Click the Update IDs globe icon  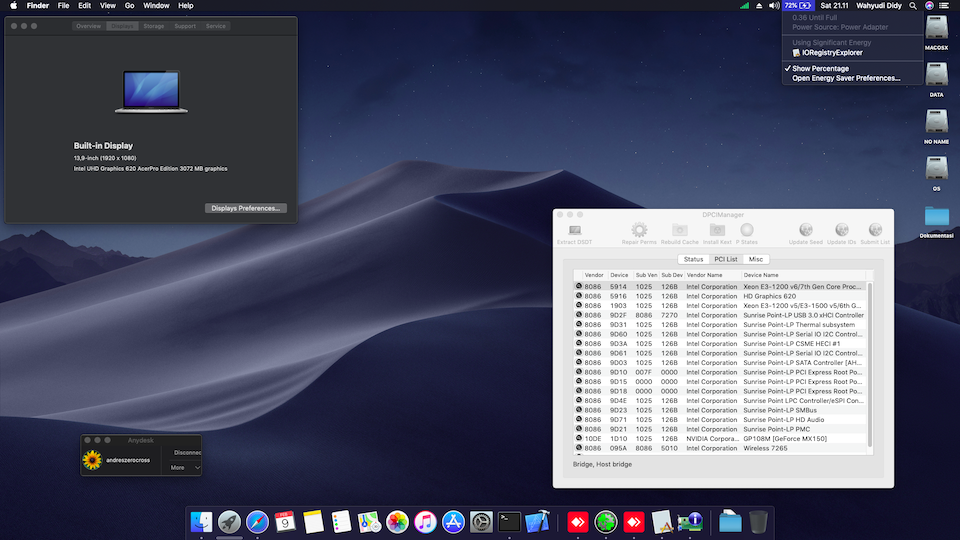tap(842, 230)
